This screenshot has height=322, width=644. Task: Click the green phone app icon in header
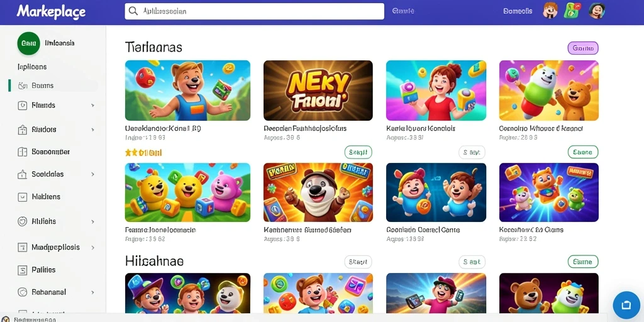pos(571,11)
